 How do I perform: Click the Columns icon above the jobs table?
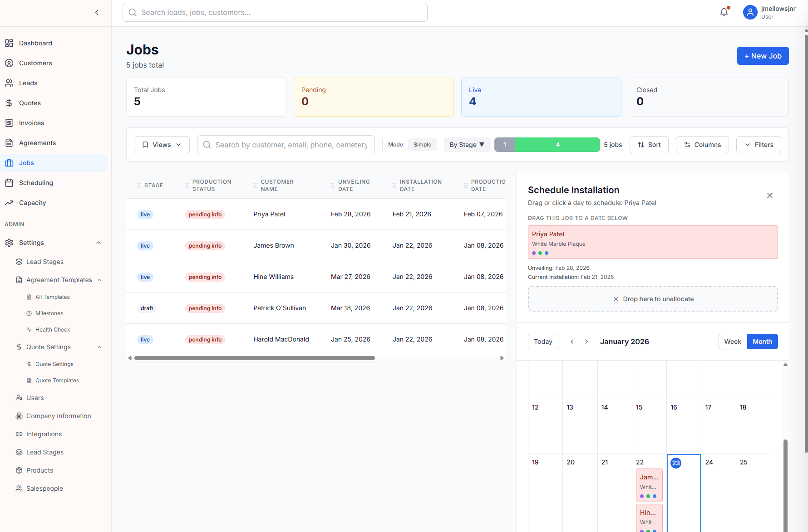[x=688, y=144]
